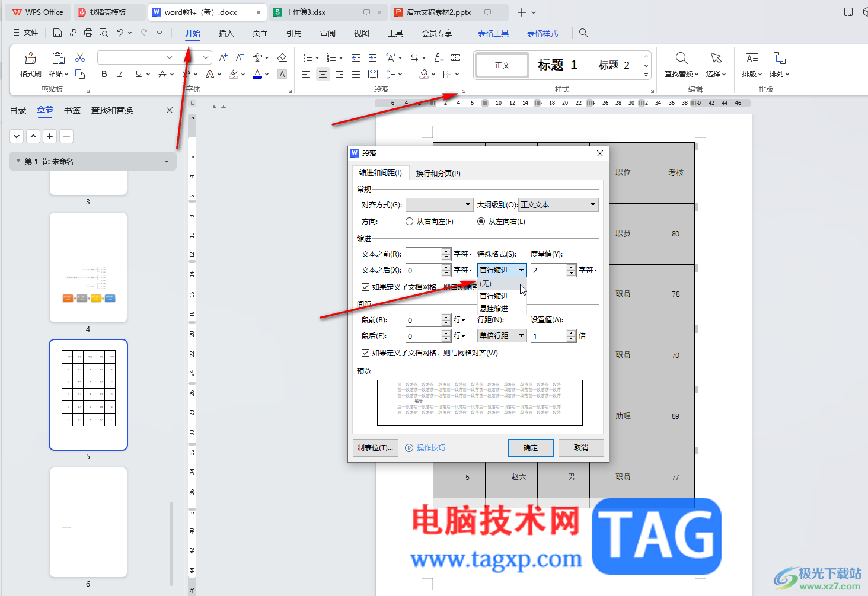This screenshot has height=596, width=868.
Task: Click the Numbered List icon
Action: pyautogui.click(x=331, y=57)
